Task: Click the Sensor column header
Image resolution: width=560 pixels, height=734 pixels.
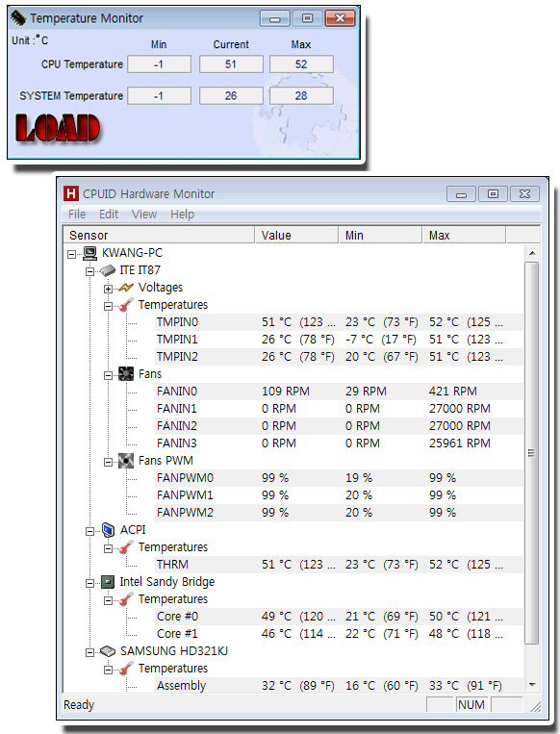Action: [159, 235]
